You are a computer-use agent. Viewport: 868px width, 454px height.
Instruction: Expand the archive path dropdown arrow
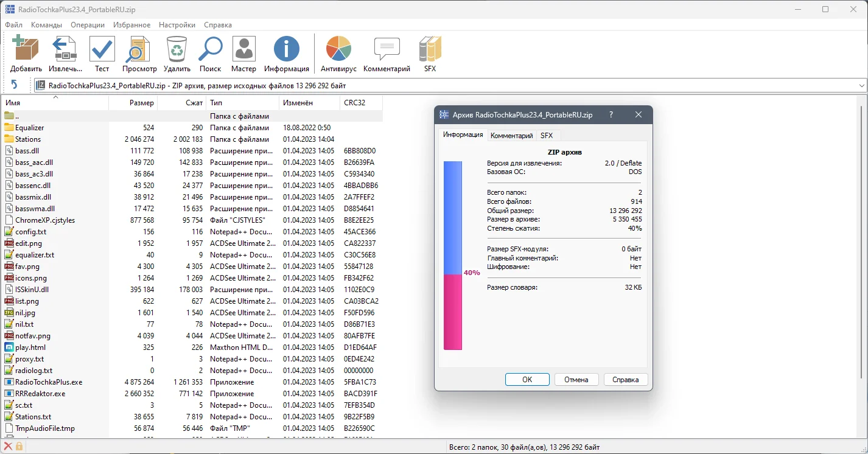861,86
